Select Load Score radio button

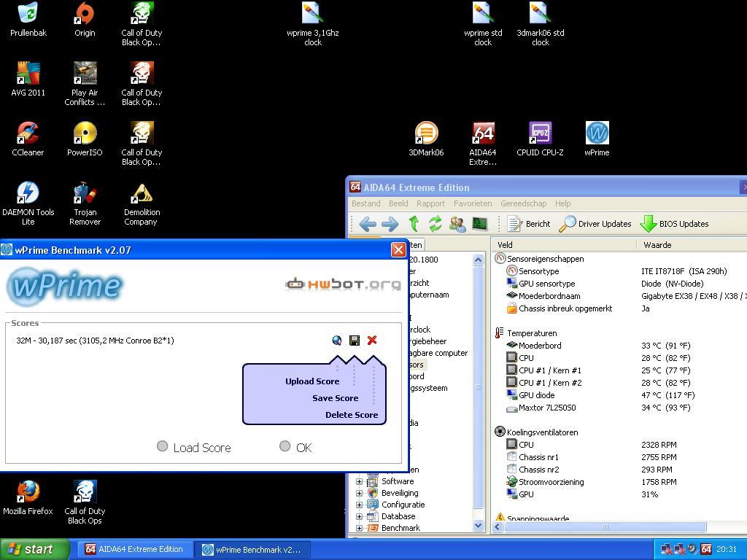163,446
